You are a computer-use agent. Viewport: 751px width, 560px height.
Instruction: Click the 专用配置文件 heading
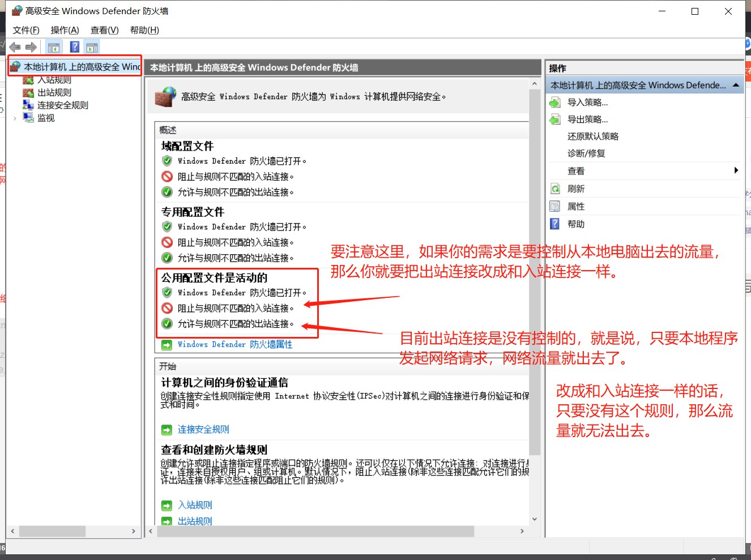[193, 212]
